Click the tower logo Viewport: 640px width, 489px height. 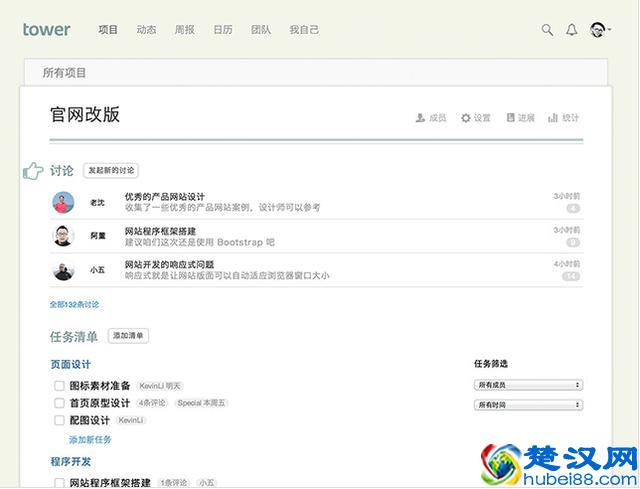(x=47, y=30)
